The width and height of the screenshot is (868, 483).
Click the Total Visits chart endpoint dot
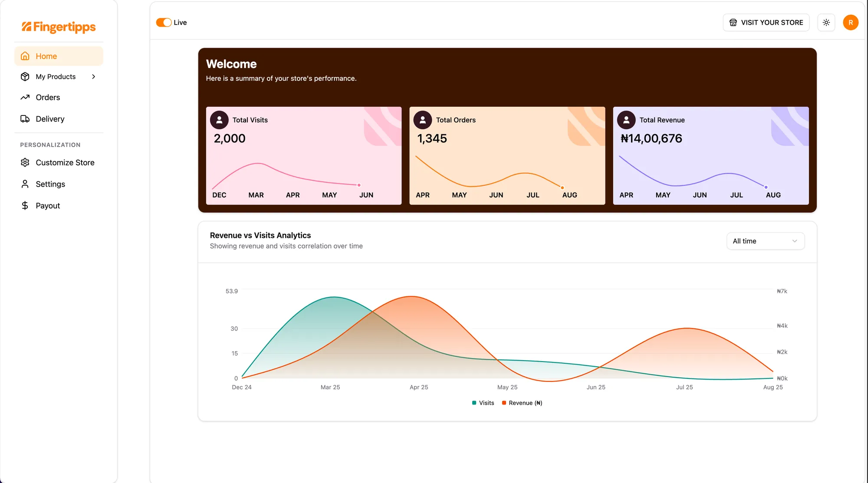pyautogui.click(x=359, y=185)
